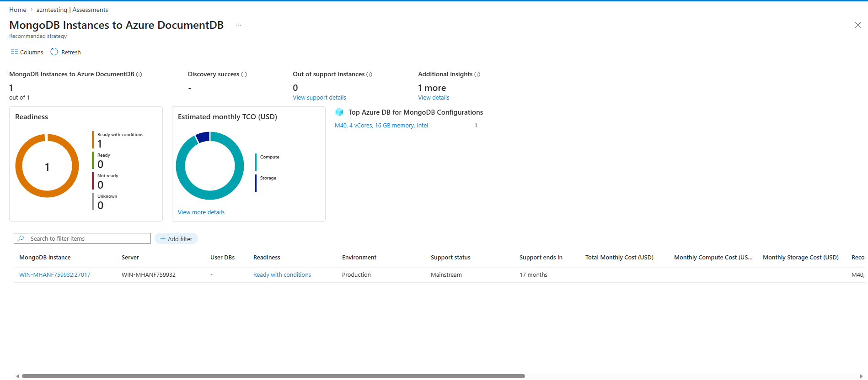Open WIN-MHANF759932:27017 instance link
Viewport: 868px width, 380px height.
pos(55,275)
